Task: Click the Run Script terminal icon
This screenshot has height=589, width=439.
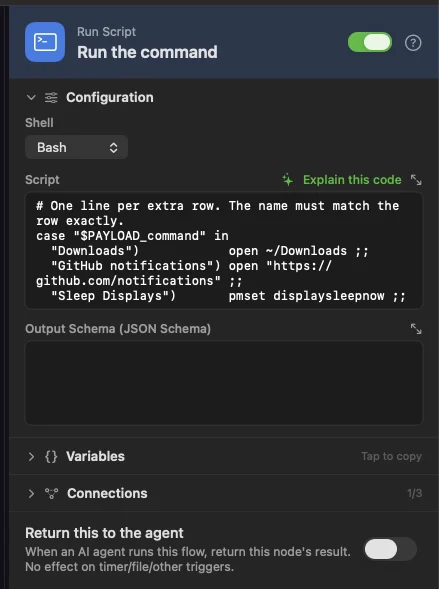Action: pos(45,42)
